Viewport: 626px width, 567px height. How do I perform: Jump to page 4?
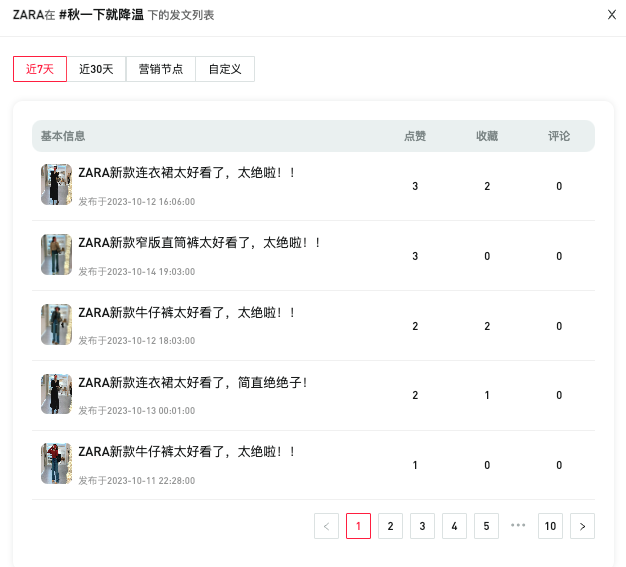click(454, 526)
